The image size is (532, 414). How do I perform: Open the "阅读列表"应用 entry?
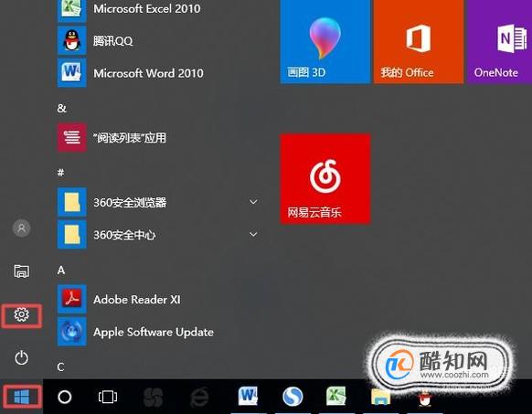112,137
